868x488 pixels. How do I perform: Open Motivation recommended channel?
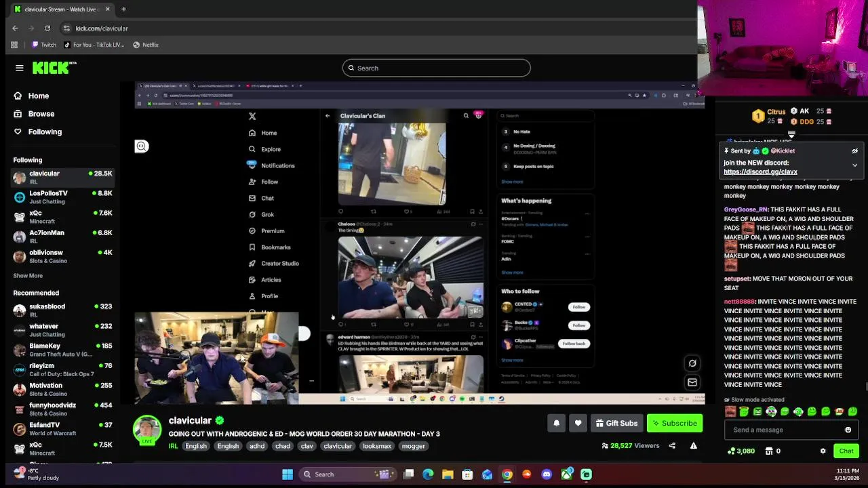click(x=62, y=389)
